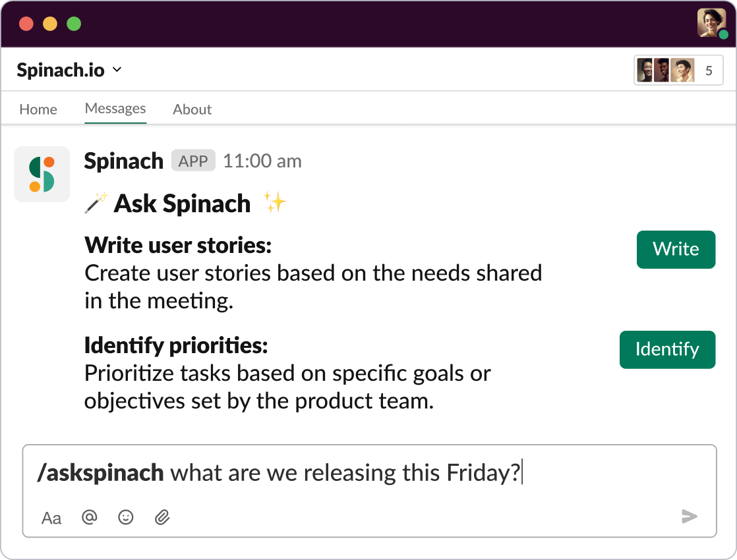Click the green macOS maximize button
Image resolution: width=737 pixels, height=560 pixels.
(74, 24)
